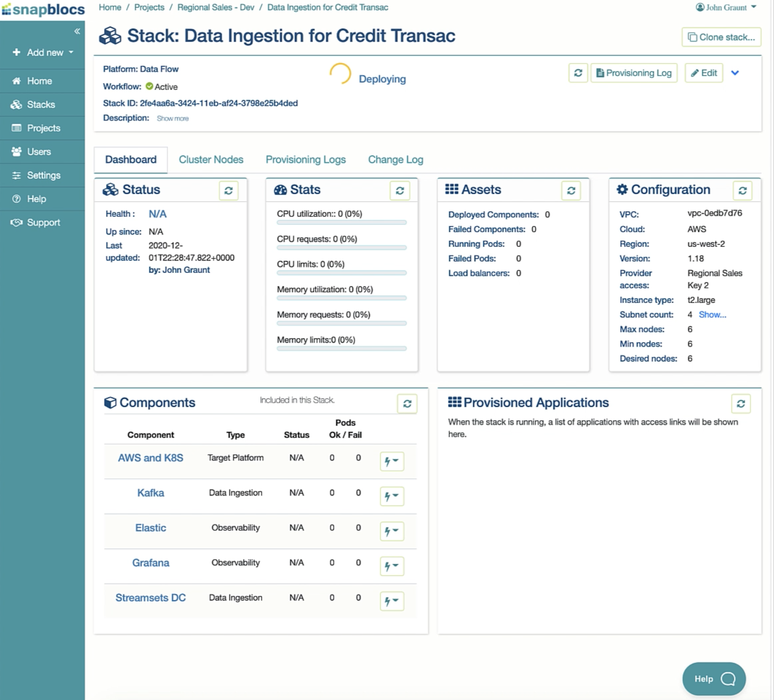Image resolution: width=774 pixels, height=700 pixels.
Task: Switch to the Provisioning Logs tab
Action: coord(305,160)
